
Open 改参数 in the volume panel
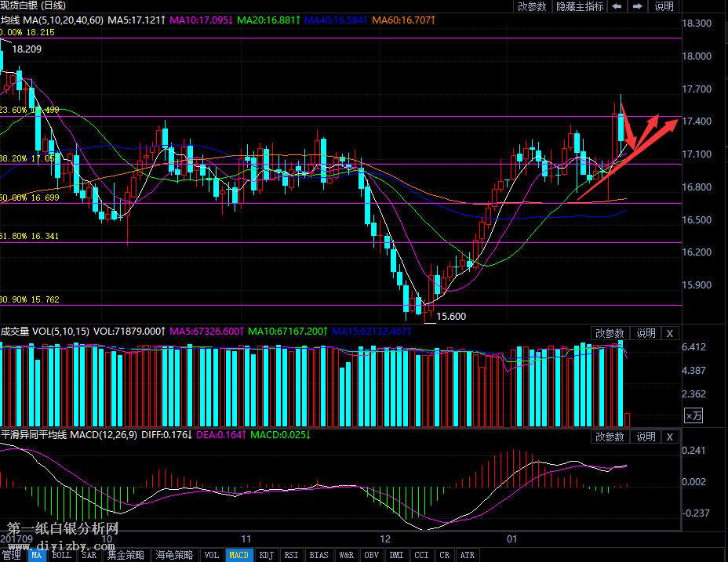click(x=610, y=333)
